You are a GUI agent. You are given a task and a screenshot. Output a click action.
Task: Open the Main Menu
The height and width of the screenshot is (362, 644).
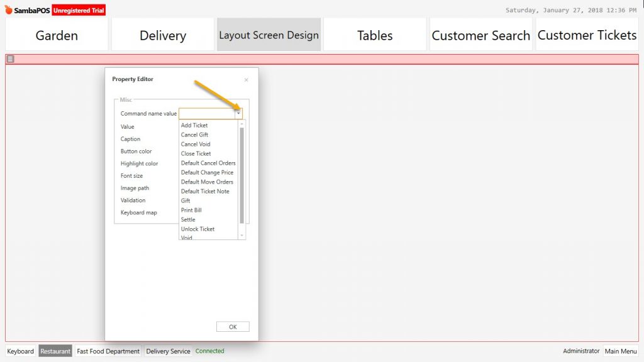coord(621,351)
